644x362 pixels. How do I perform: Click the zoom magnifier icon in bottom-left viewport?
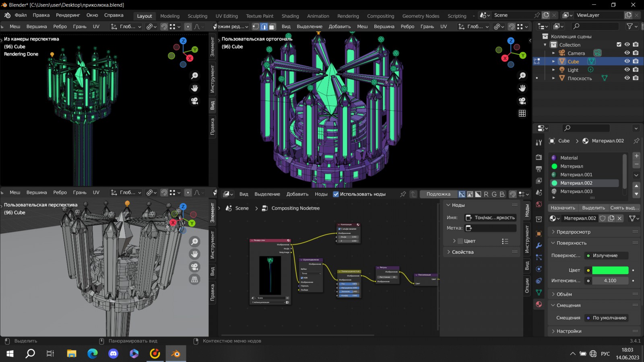195,241
